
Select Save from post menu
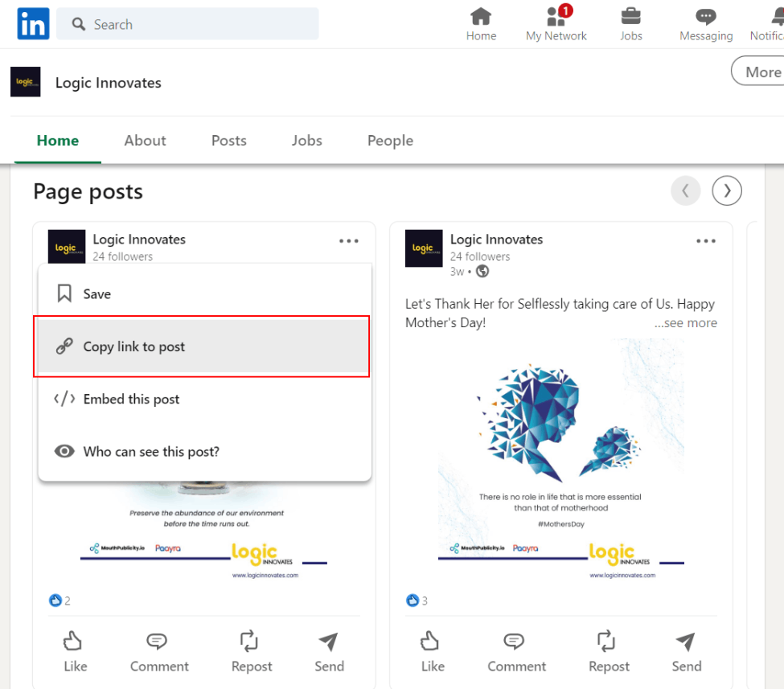pyautogui.click(x=204, y=293)
